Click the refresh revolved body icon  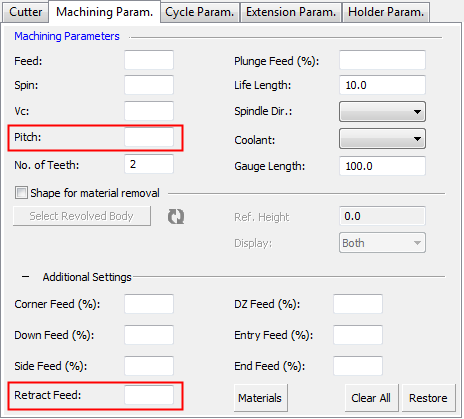(x=176, y=217)
